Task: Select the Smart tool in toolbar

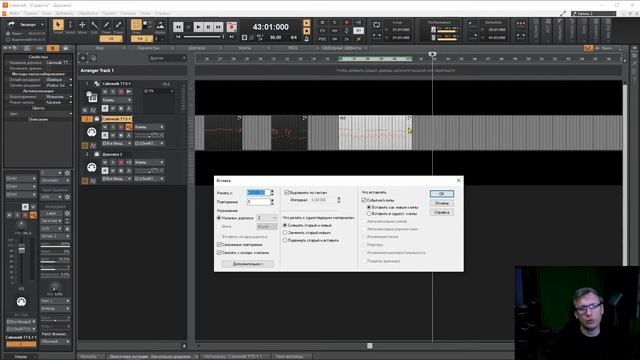Action: click(58, 25)
